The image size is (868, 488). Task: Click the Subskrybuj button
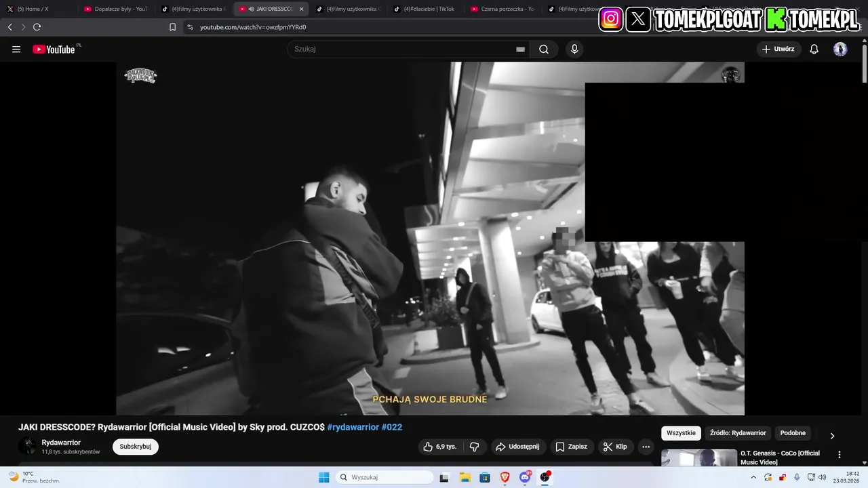coord(136,447)
